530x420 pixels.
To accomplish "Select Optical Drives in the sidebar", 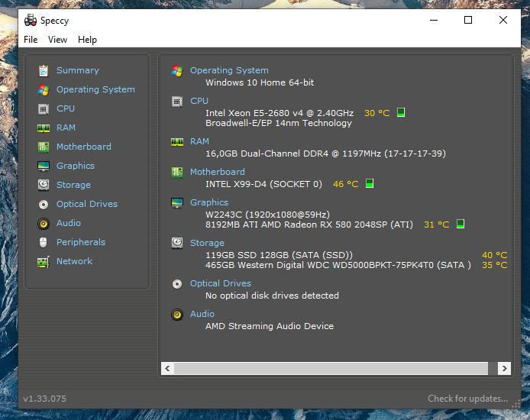I will click(87, 204).
